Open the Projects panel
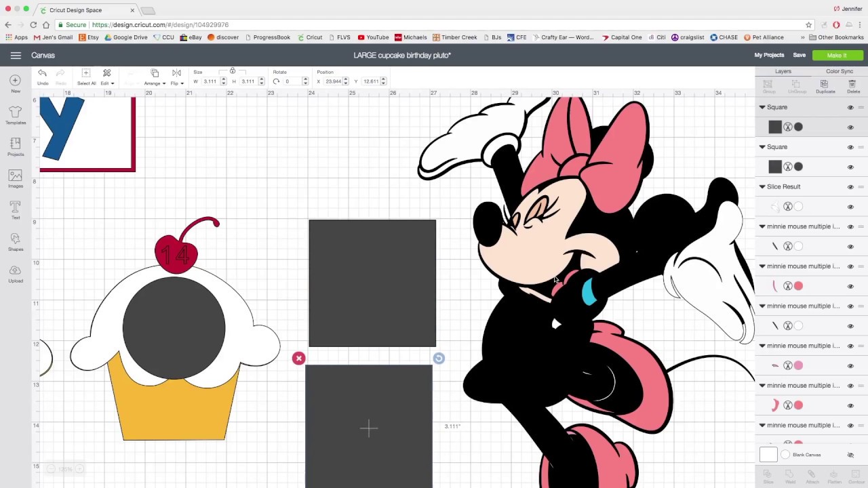Screen dimensions: 868x488 [16, 147]
